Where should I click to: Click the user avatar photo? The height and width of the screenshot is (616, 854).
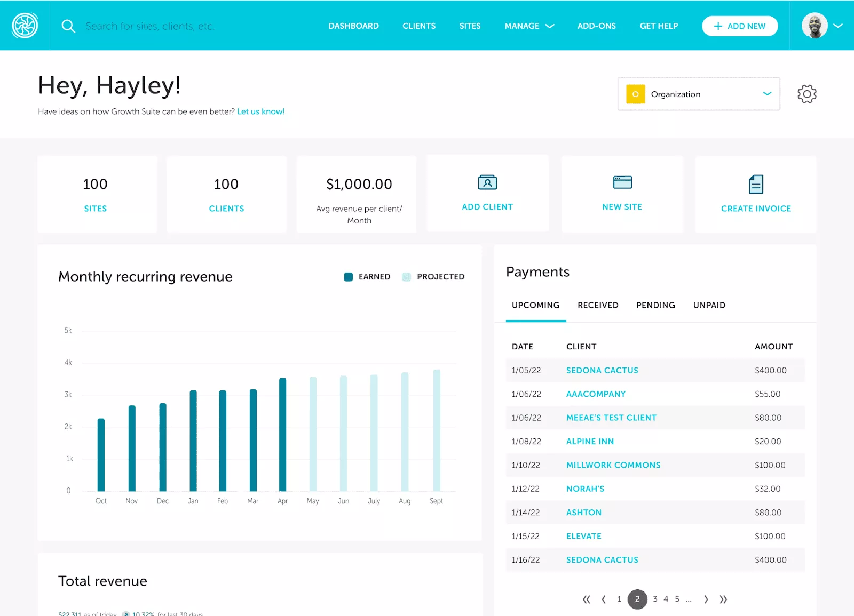pyautogui.click(x=815, y=26)
